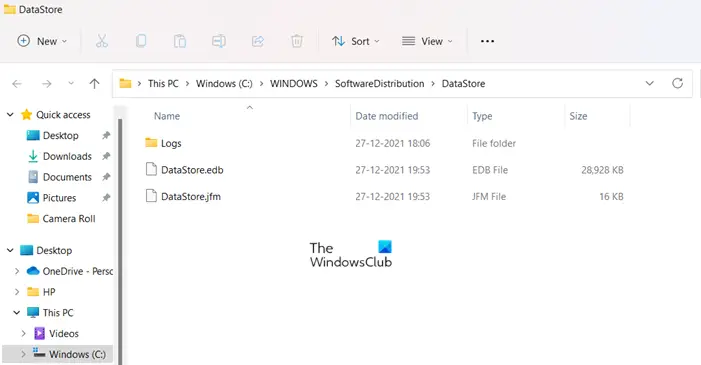
Task: Open the See more ellipsis menu
Action: tap(487, 41)
